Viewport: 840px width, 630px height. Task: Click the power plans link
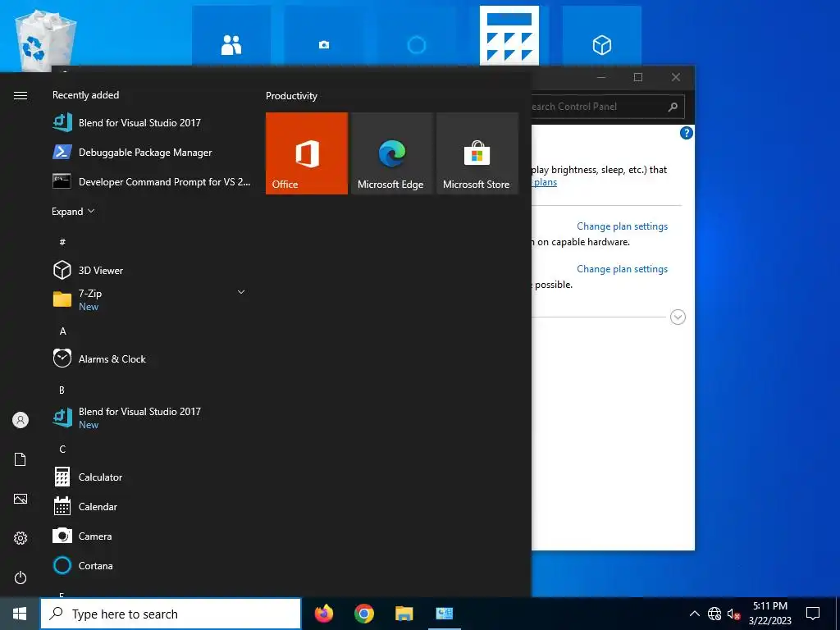[546, 182]
